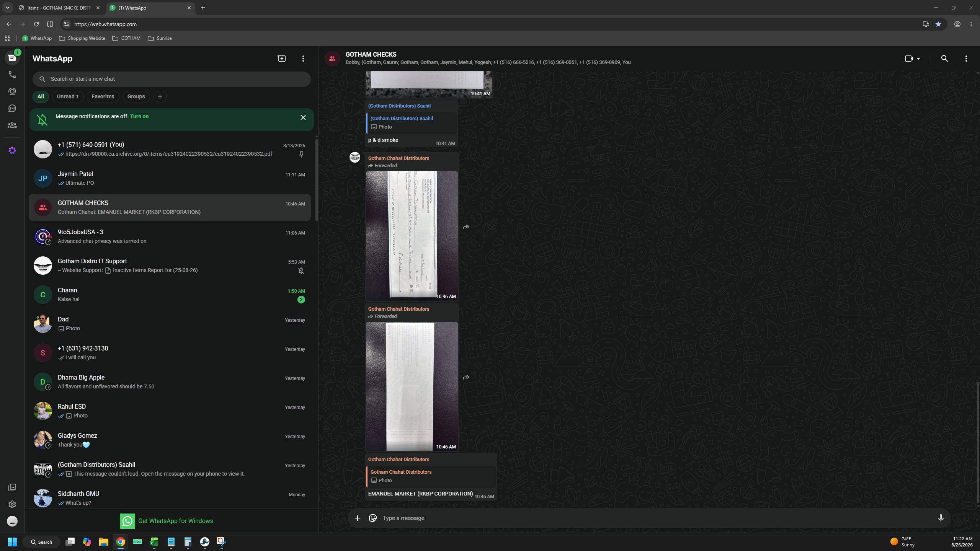The width and height of the screenshot is (980, 551).
Task: Open the forwarded check photo thumbnail
Action: [x=412, y=235]
